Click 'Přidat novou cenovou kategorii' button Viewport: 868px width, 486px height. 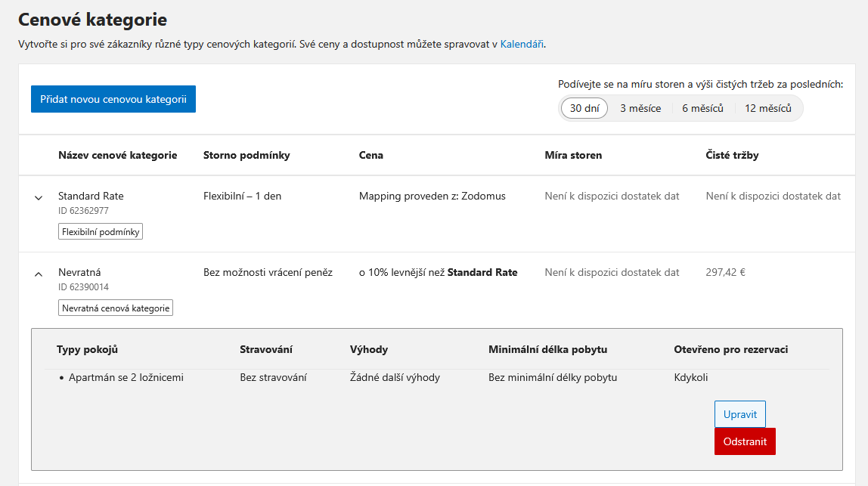113,99
